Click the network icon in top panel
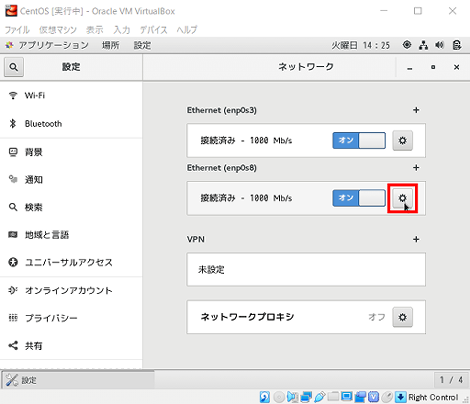The width and height of the screenshot is (470, 404). click(424, 45)
